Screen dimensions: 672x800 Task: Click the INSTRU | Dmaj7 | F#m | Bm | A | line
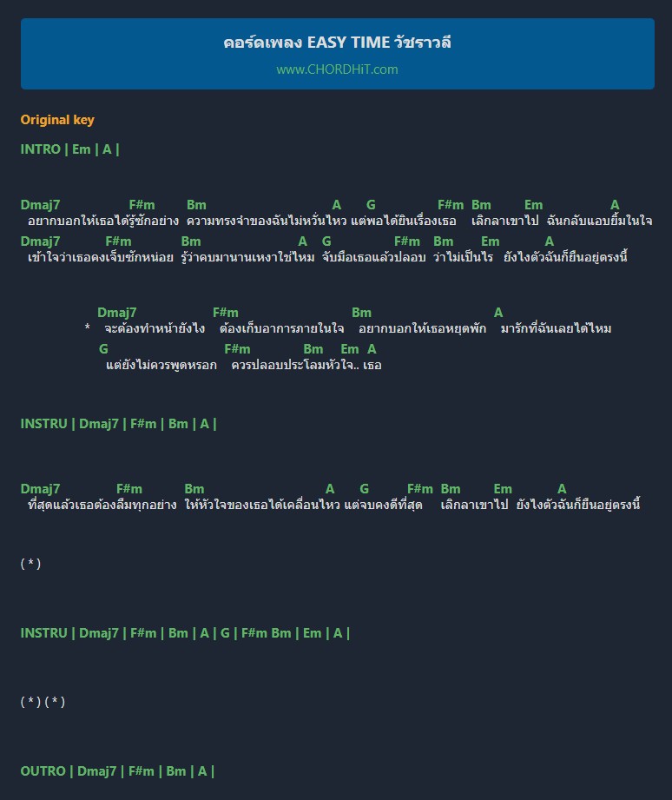click(118, 424)
